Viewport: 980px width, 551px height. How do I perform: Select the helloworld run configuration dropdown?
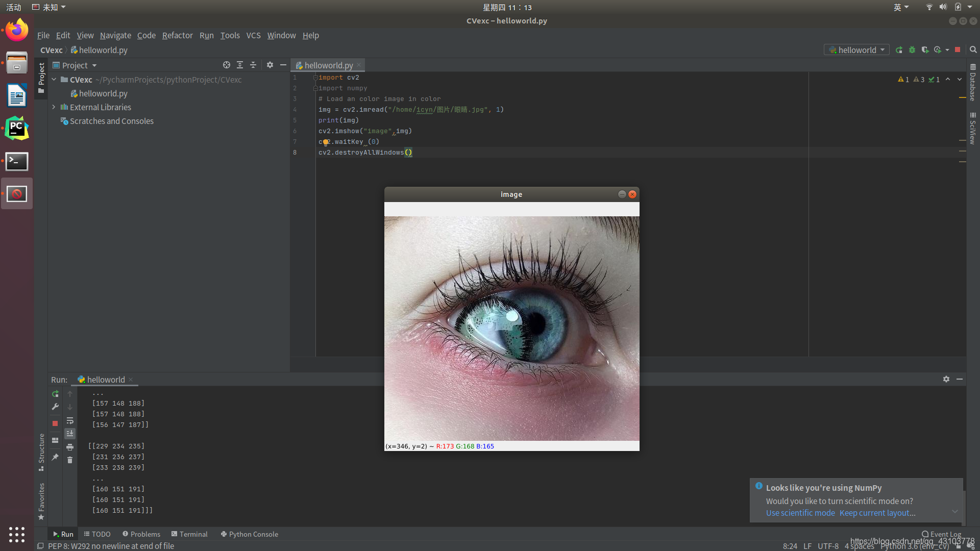857,51
